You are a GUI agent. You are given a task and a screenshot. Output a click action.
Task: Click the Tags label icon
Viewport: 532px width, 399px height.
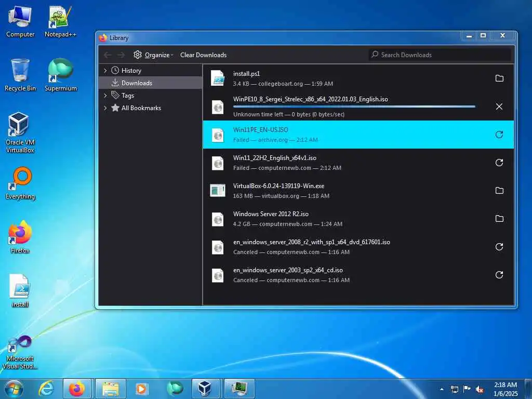[x=115, y=95]
